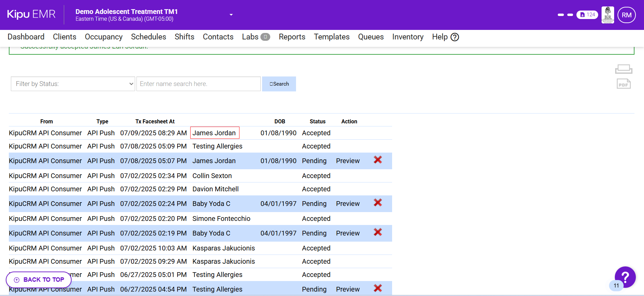Expand the Filter by Status dropdown
Viewport: 644px width, 296px height.
coord(73,84)
